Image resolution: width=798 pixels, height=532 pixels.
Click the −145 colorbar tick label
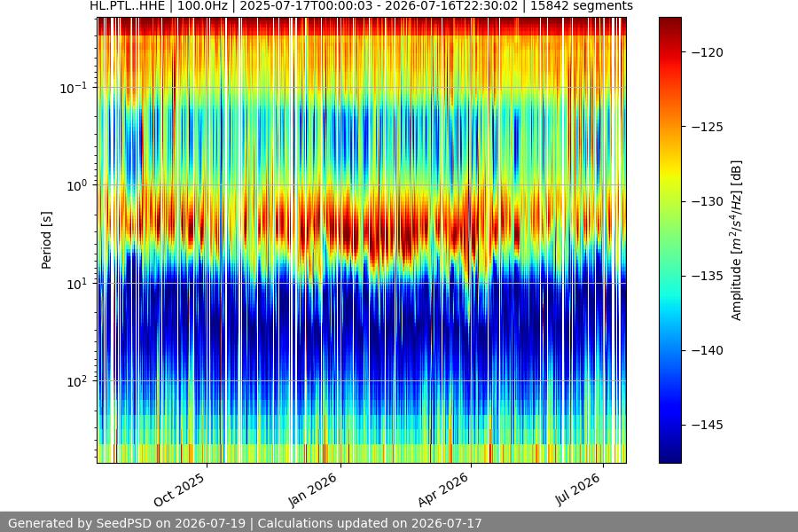(x=708, y=425)
